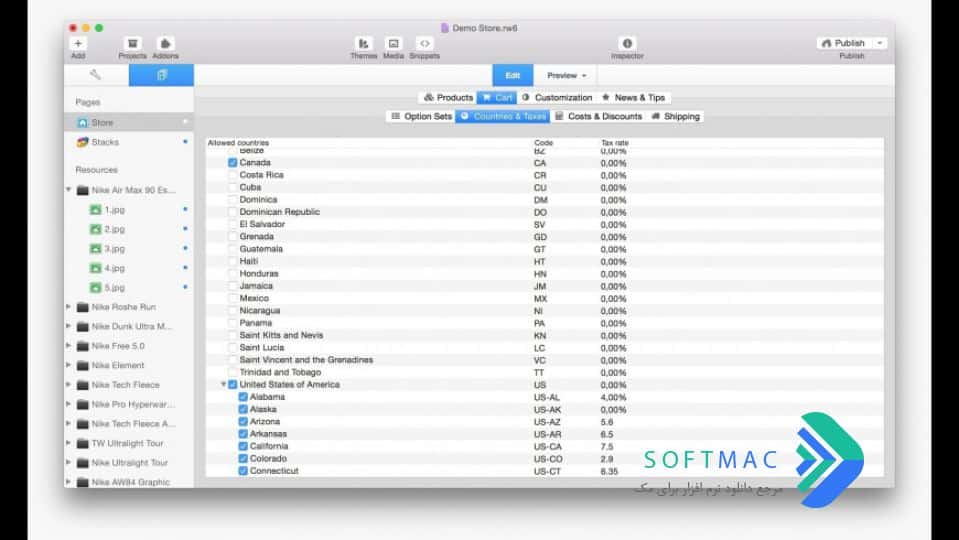Uncheck the Connecticut state checkbox
The width and height of the screenshot is (959, 540).
point(243,471)
